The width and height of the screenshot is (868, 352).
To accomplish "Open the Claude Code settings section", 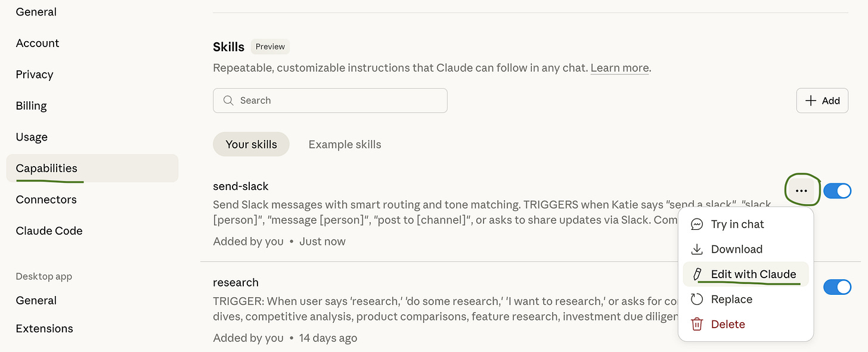I will [x=49, y=231].
